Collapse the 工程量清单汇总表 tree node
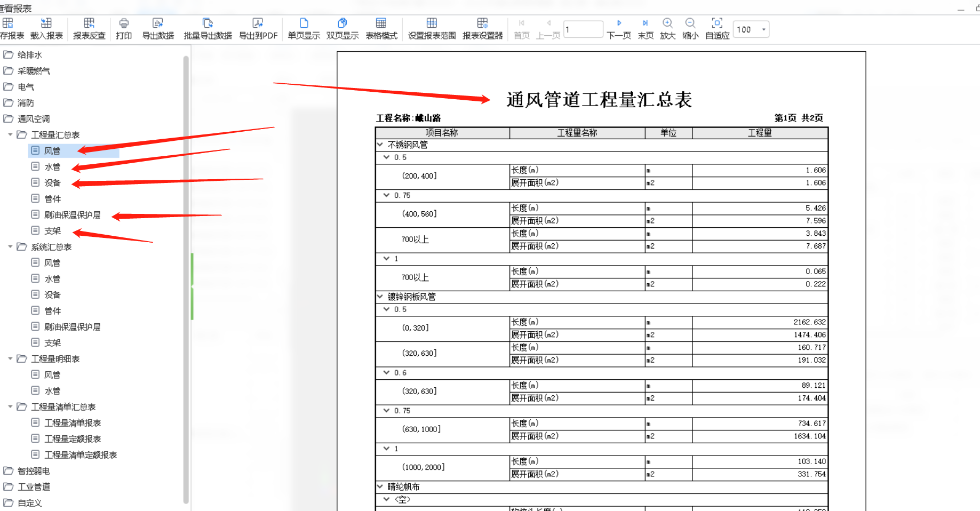 (10, 406)
